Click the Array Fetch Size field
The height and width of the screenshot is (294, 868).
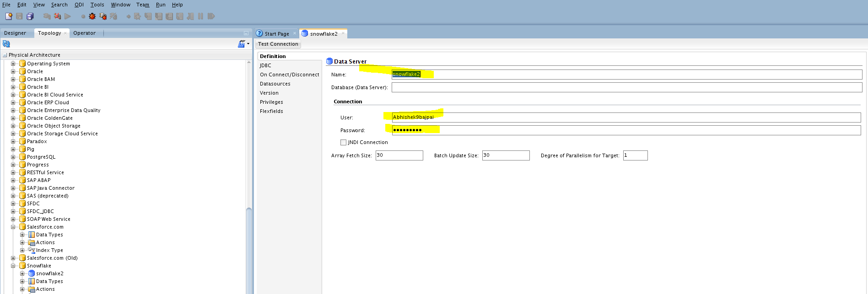point(399,155)
